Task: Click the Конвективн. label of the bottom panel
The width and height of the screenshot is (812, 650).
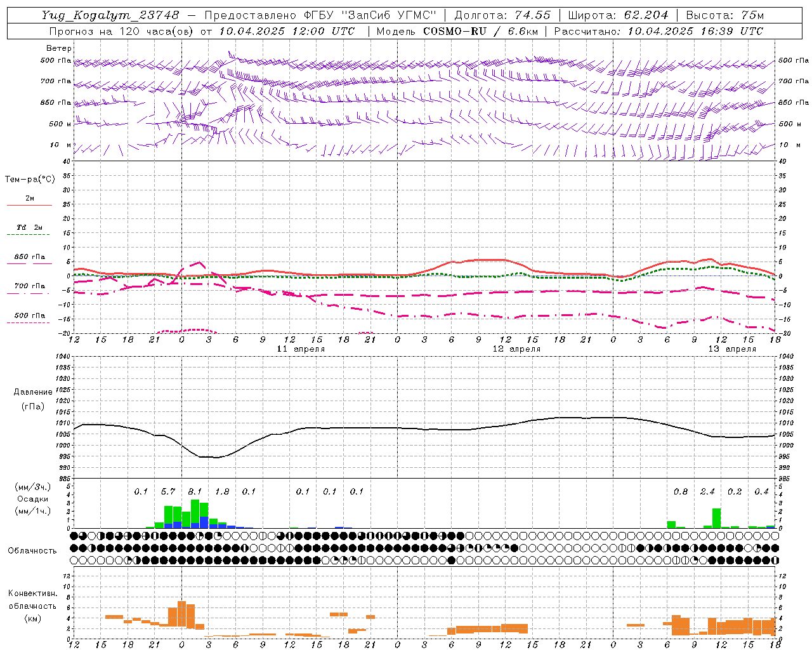Action: pos(33,594)
